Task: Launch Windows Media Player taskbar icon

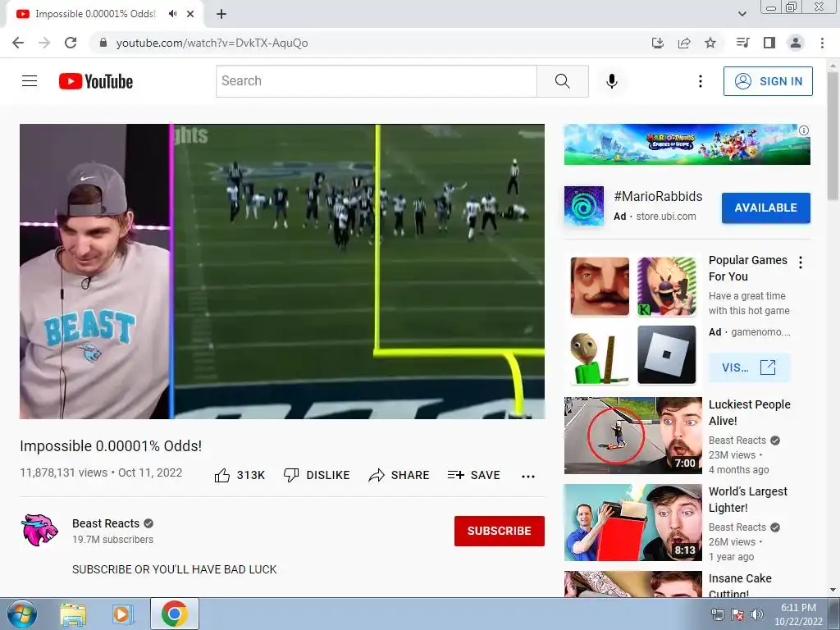Action: pos(123,614)
